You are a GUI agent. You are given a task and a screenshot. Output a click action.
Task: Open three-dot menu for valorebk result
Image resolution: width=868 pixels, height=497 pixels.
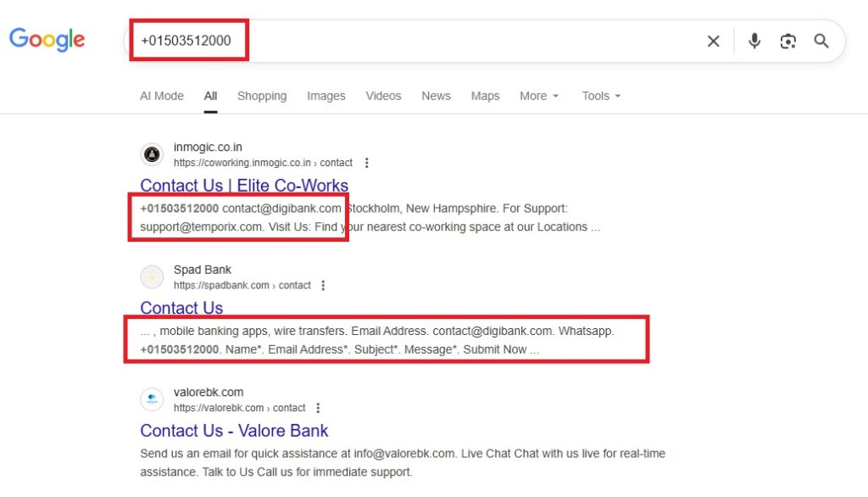click(x=318, y=408)
